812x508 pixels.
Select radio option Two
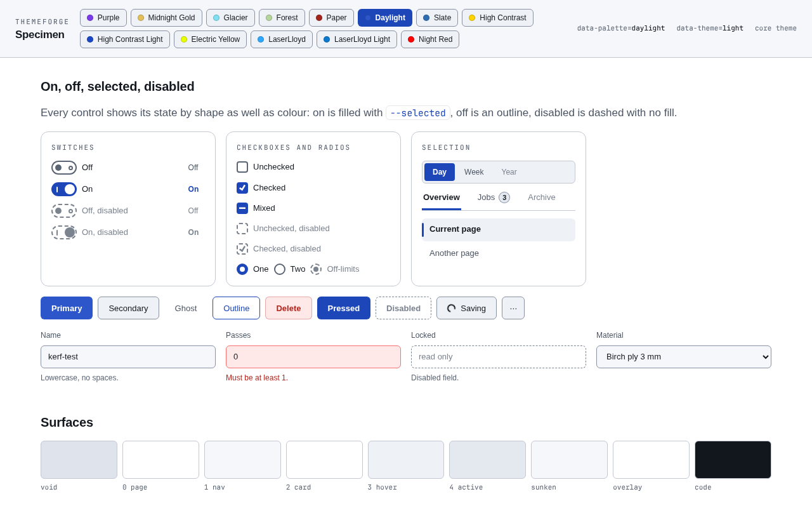280,269
